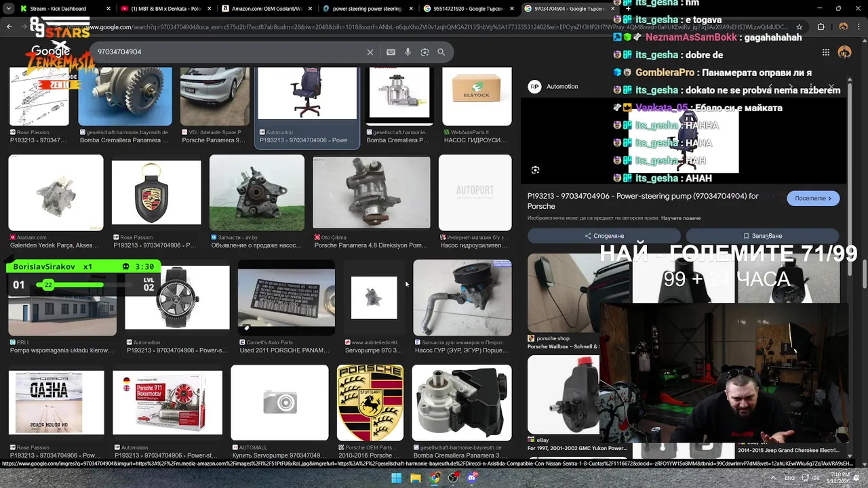Click 'Used 2011 PORSCHE PANAM...' caption

tap(284, 350)
